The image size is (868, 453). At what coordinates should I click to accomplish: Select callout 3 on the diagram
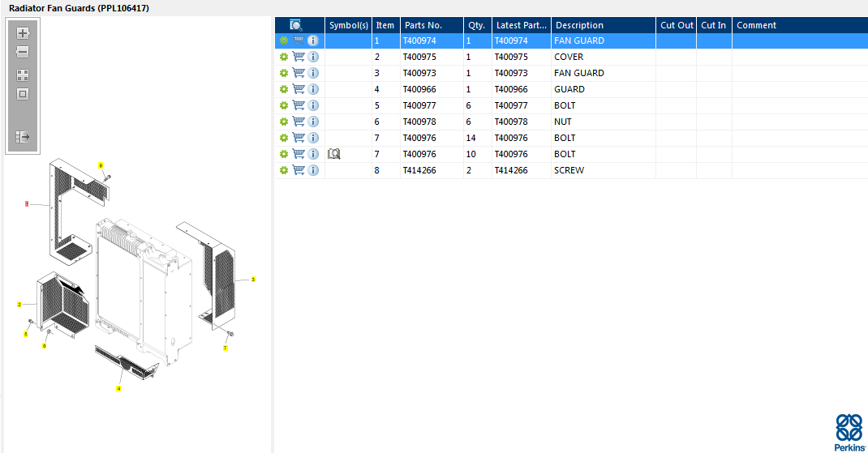(253, 280)
